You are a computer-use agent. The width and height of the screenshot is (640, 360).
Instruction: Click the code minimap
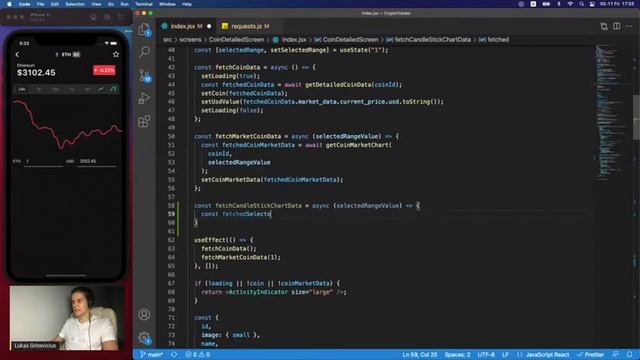click(612, 112)
